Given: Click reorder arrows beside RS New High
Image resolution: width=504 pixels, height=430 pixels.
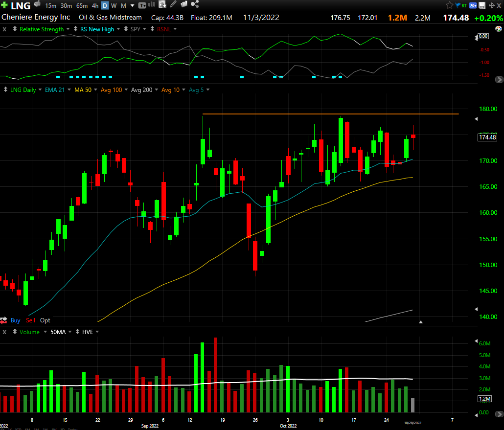Looking at the screenshot, I should pyautogui.click(x=75, y=29).
